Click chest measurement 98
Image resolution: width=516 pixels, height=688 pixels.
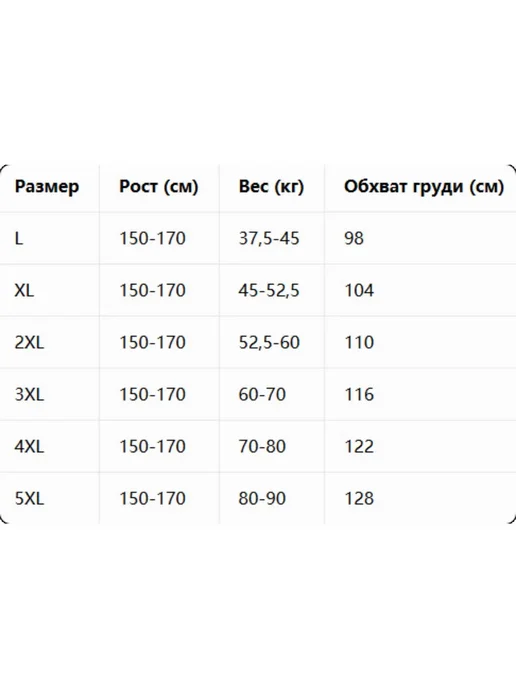point(354,238)
